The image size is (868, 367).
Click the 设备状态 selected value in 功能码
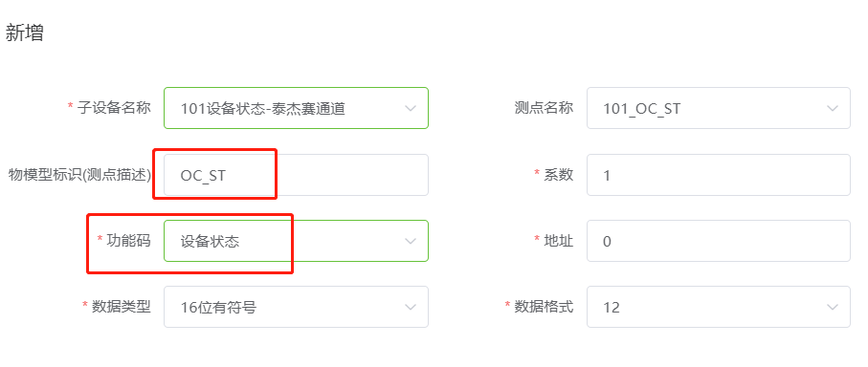(210, 242)
